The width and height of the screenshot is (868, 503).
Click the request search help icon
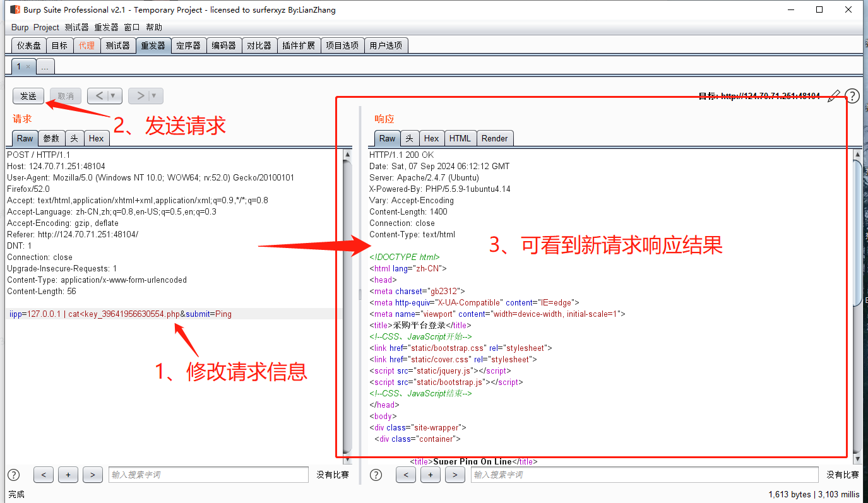coord(13,475)
